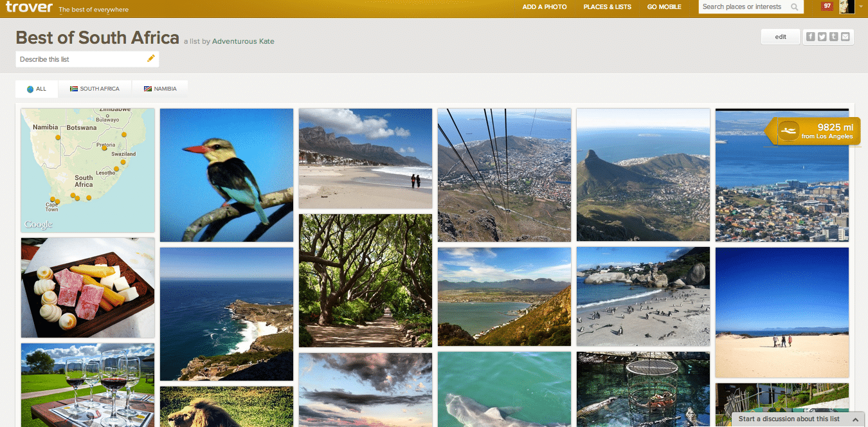The image size is (868, 427).
Task: Click 'The best of everywhere' tagline
Action: click(93, 10)
